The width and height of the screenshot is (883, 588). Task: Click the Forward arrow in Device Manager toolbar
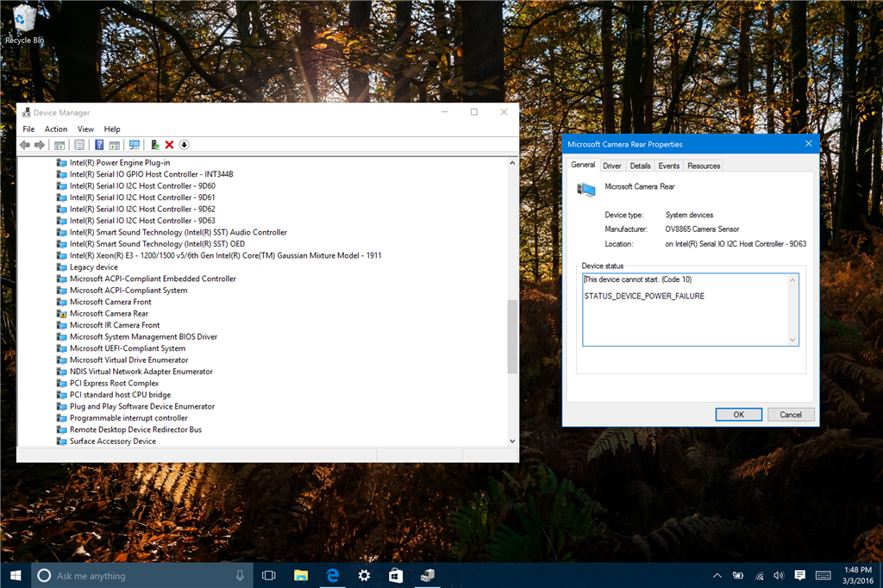click(x=40, y=145)
